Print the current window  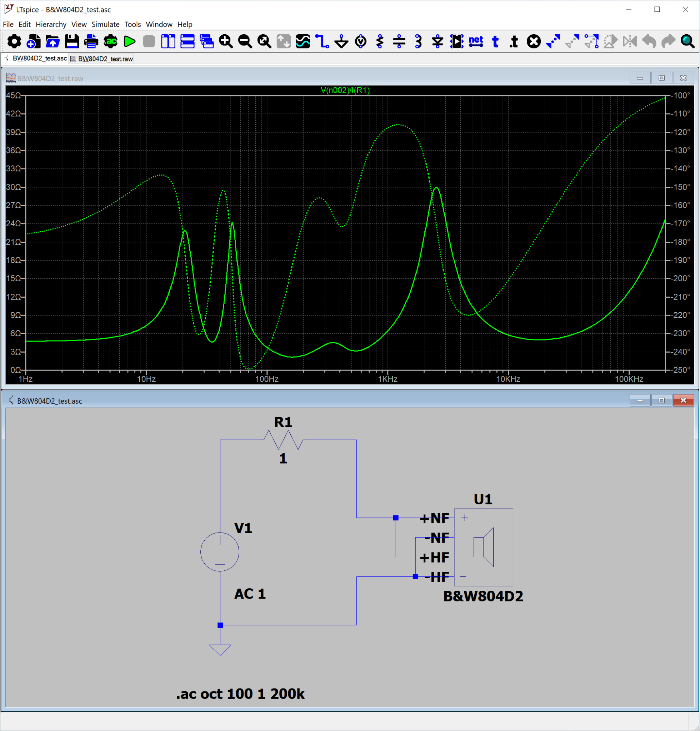tap(91, 41)
